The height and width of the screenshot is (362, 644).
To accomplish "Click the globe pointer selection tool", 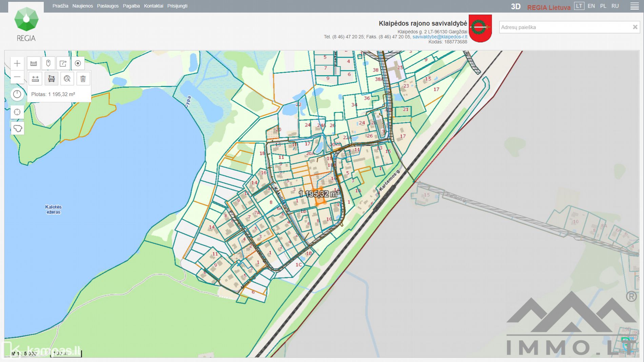I will (x=67, y=79).
